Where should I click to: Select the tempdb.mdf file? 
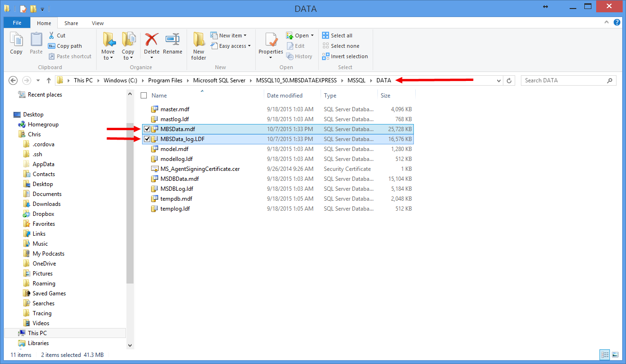(176, 199)
